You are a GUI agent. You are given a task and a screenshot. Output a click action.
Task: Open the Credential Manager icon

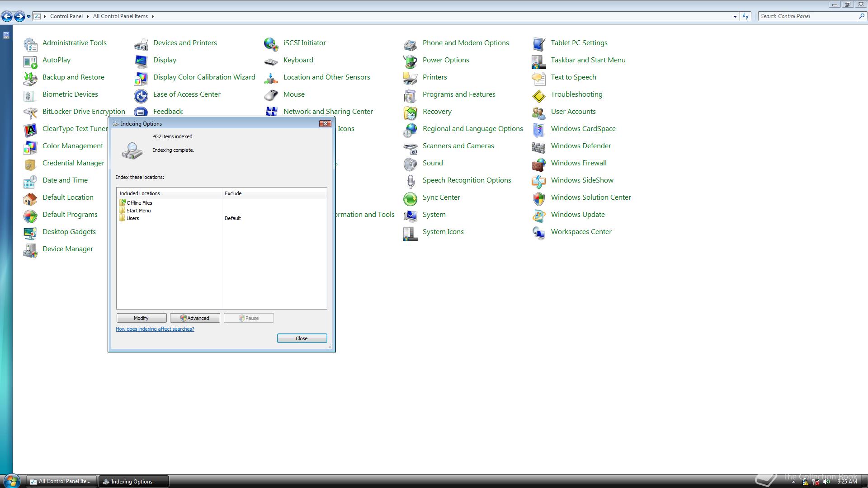point(30,164)
